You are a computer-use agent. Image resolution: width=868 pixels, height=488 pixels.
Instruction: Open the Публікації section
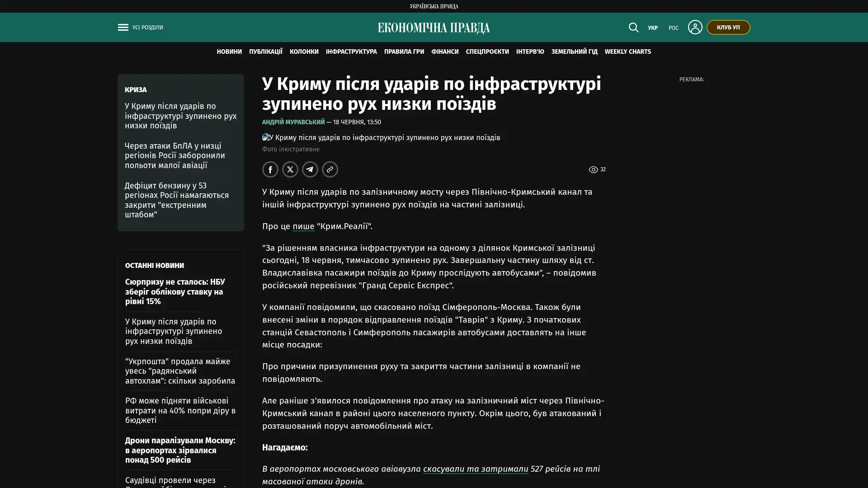coord(266,52)
